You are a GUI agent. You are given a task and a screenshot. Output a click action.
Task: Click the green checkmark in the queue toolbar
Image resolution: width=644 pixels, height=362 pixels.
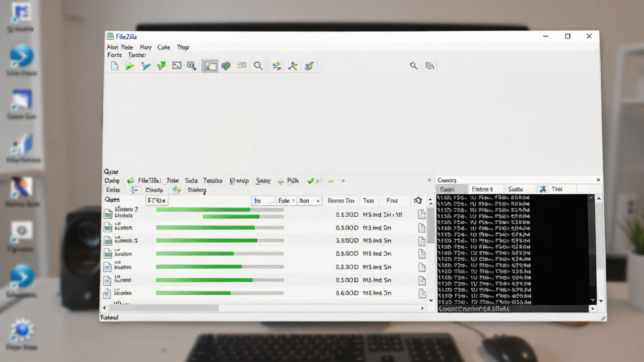(311, 181)
